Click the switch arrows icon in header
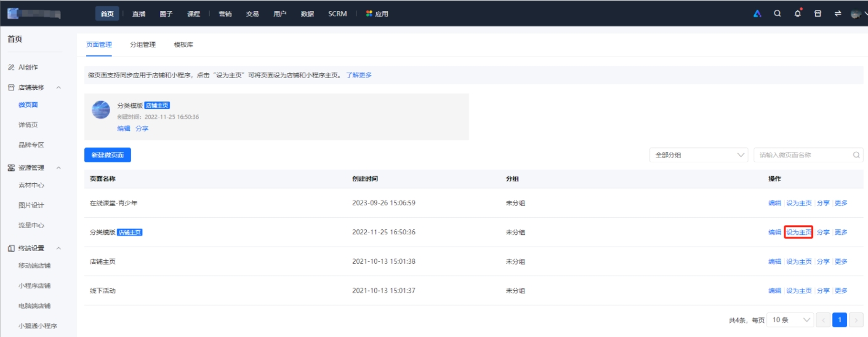Viewport: 868px width, 337px height. tap(837, 14)
